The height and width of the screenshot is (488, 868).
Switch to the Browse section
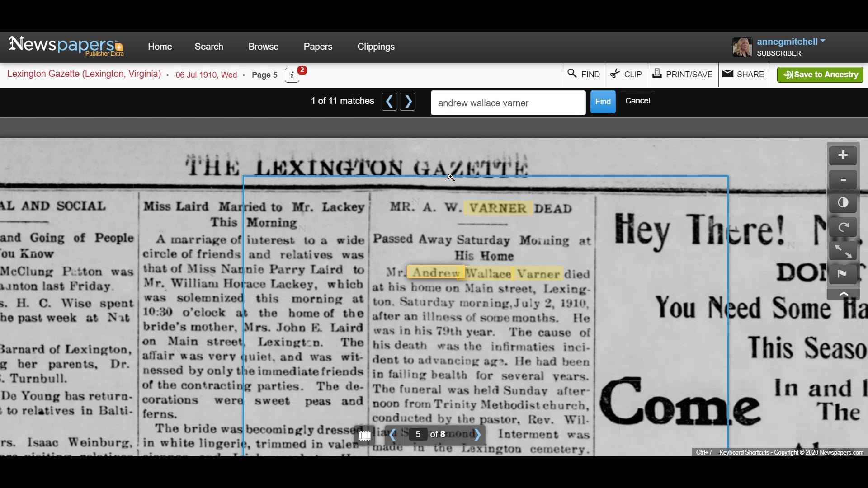[x=263, y=46]
